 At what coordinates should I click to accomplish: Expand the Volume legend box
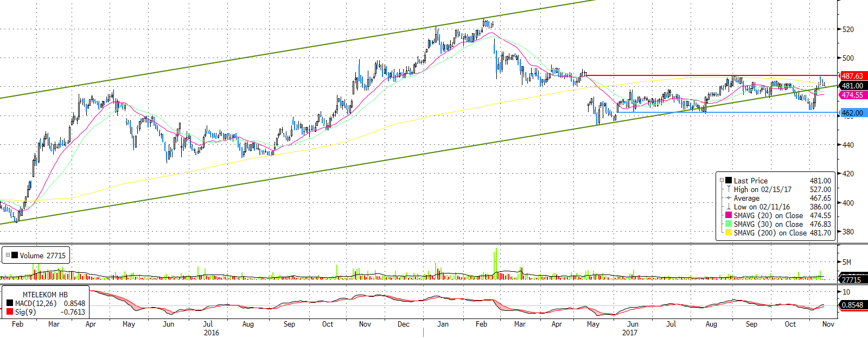pyautogui.click(x=8, y=255)
